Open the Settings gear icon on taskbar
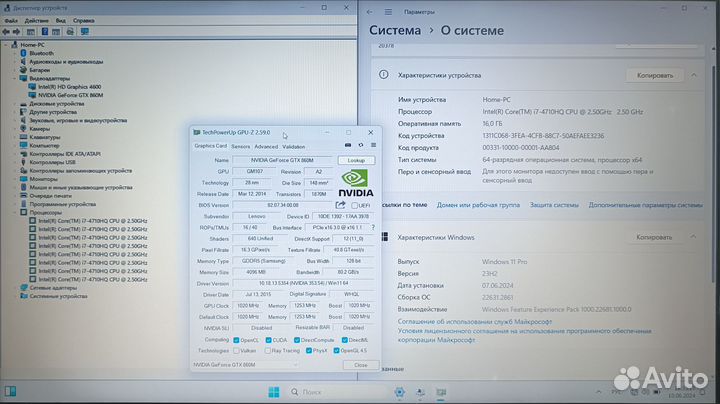 coord(399,392)
